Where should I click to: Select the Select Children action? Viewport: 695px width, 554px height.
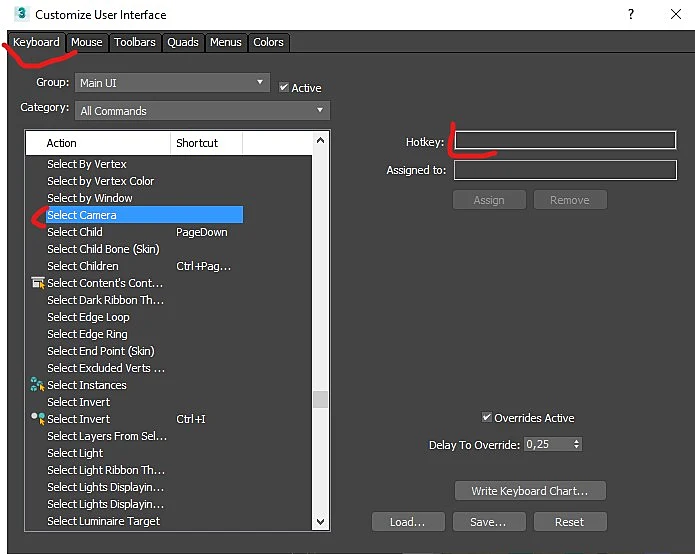click(83, 266)
